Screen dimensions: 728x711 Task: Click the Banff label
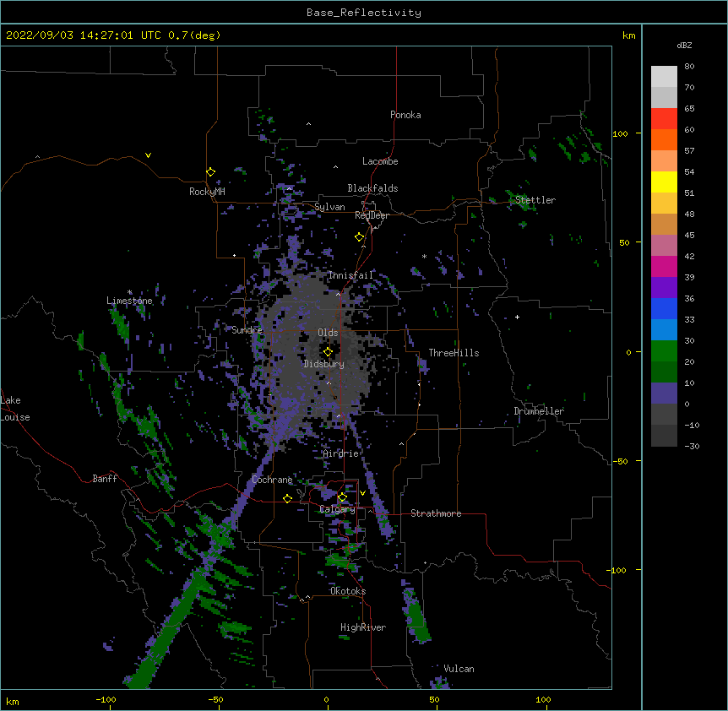(105, 479)
